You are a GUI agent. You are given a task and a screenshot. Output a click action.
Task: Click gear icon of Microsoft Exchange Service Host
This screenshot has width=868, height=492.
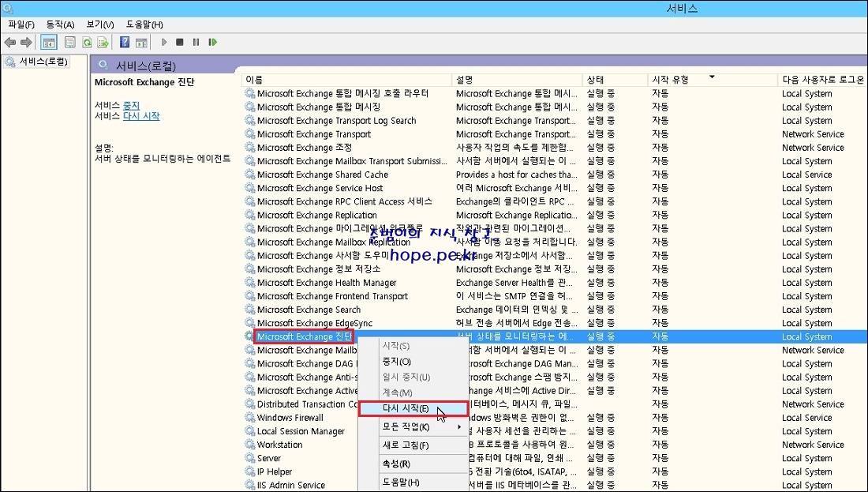pos(250,188)
